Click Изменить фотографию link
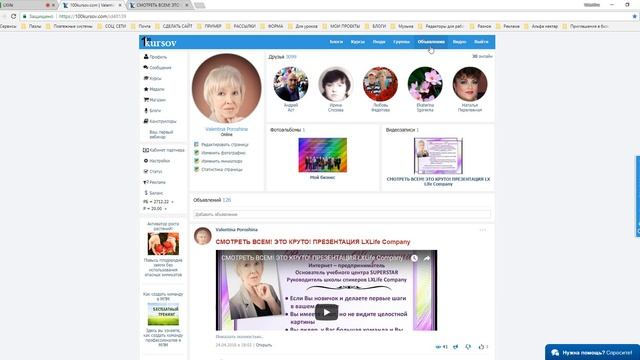Screen dimensions: 640x360 coord(223,153)
